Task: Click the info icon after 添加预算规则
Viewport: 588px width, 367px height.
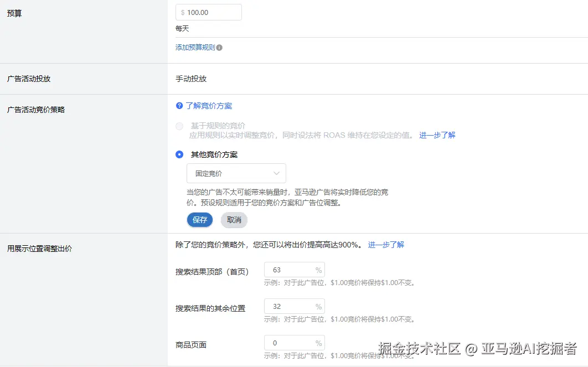Action: (219, 47)
